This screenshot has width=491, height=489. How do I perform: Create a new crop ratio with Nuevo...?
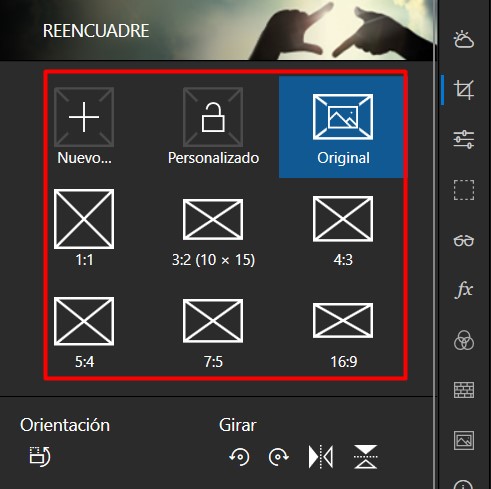(x=84, y=127)
